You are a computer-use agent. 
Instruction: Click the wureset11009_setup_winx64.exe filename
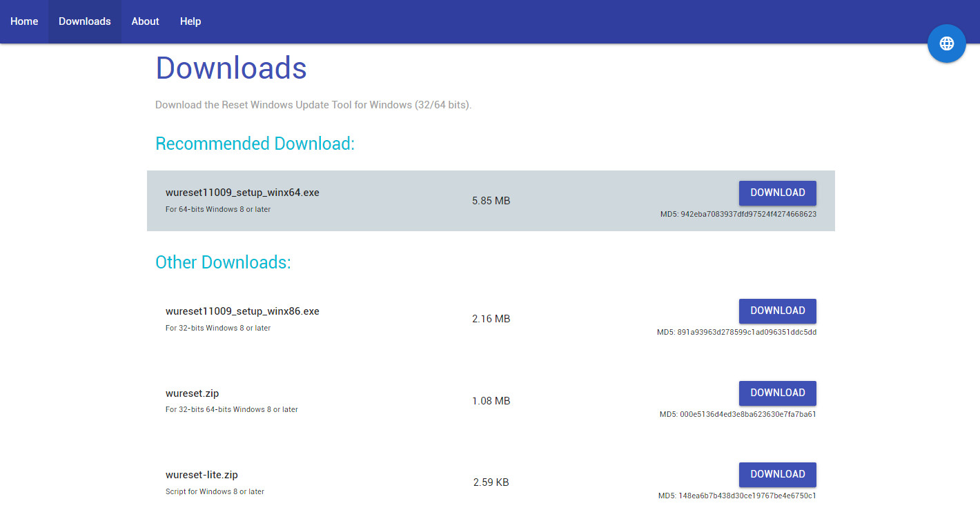pyautogui.click(x=242, y=193)
